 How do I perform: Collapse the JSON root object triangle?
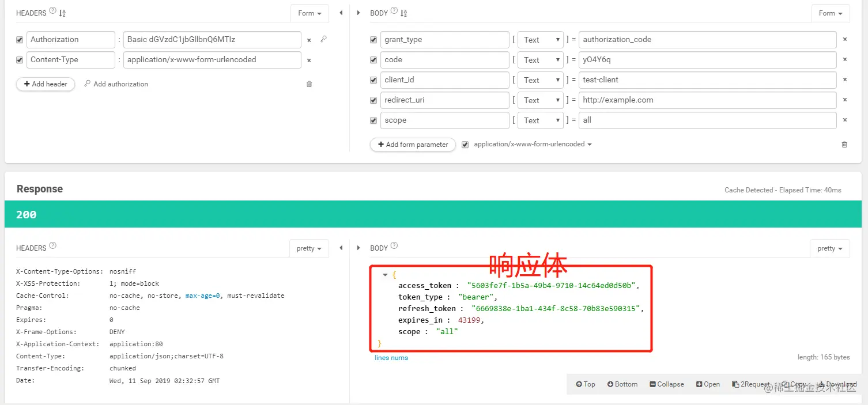click(385, 275)
